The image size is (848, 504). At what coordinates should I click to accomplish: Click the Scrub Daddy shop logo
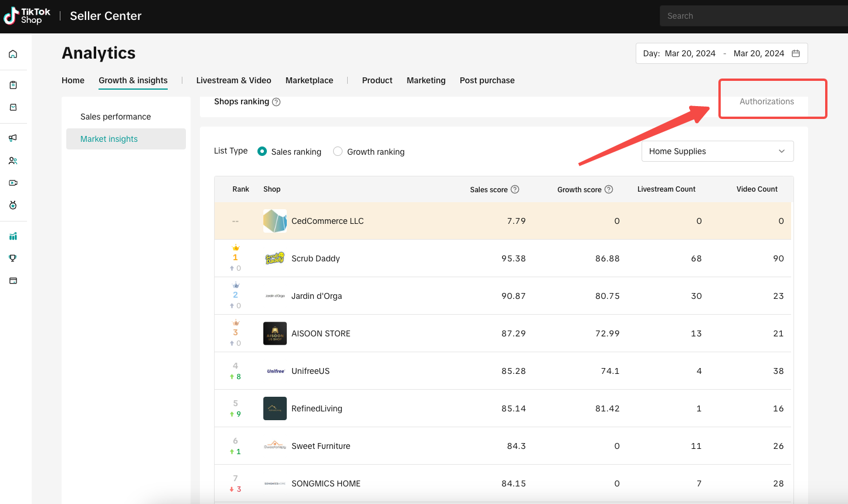click(274, 258)
